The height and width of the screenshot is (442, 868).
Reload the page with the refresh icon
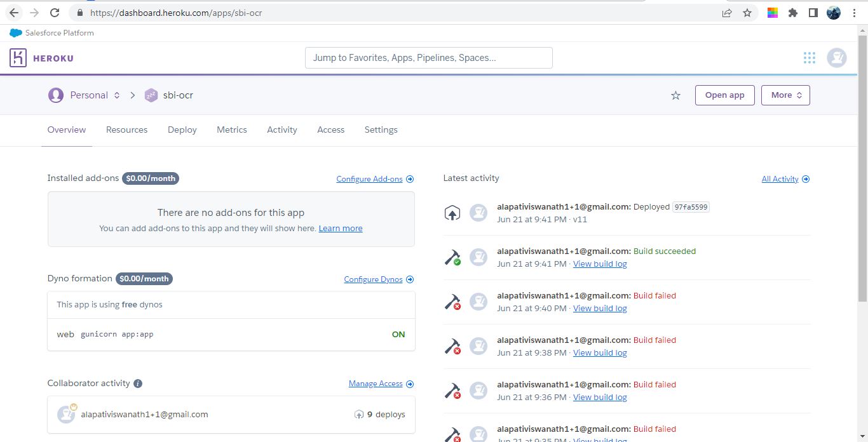55,13
